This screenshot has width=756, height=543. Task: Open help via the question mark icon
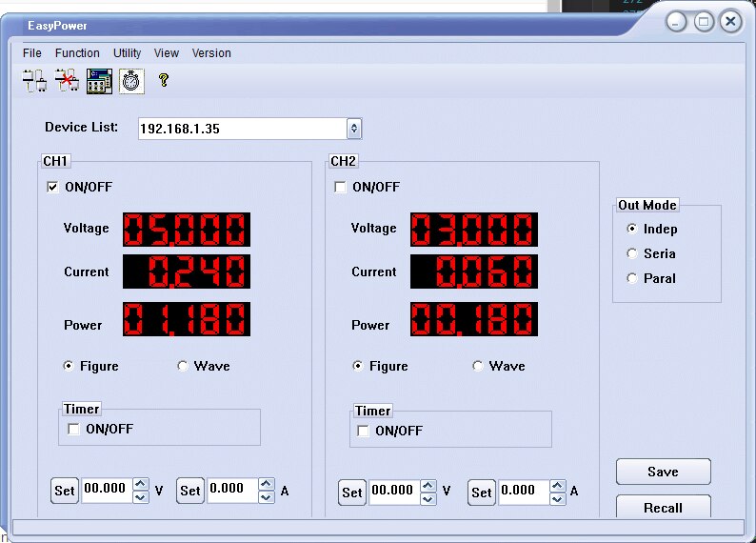[164, 80]
